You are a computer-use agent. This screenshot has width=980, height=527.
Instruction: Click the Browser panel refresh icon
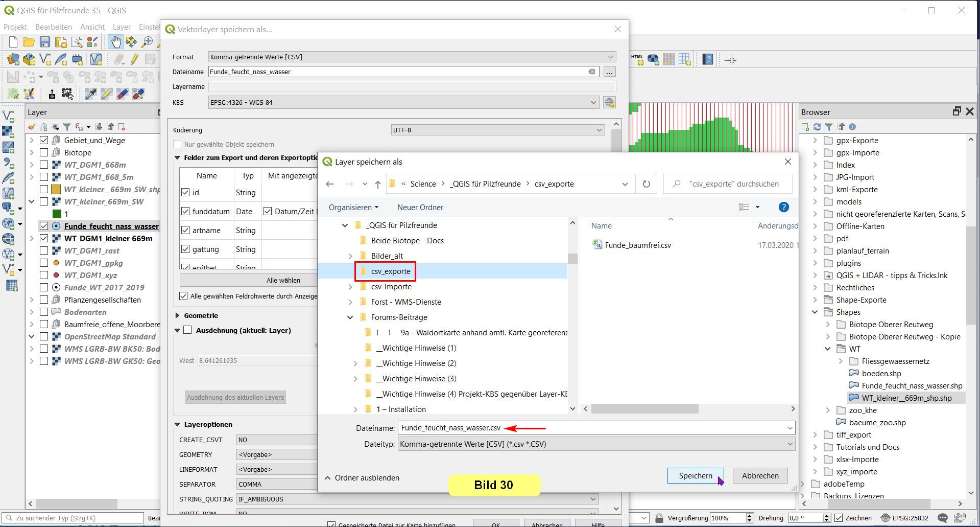tap(817, 127)
